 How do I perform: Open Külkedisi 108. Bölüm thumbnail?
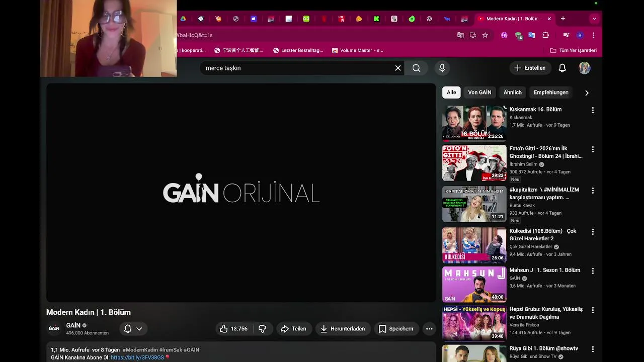click(474, 245)
